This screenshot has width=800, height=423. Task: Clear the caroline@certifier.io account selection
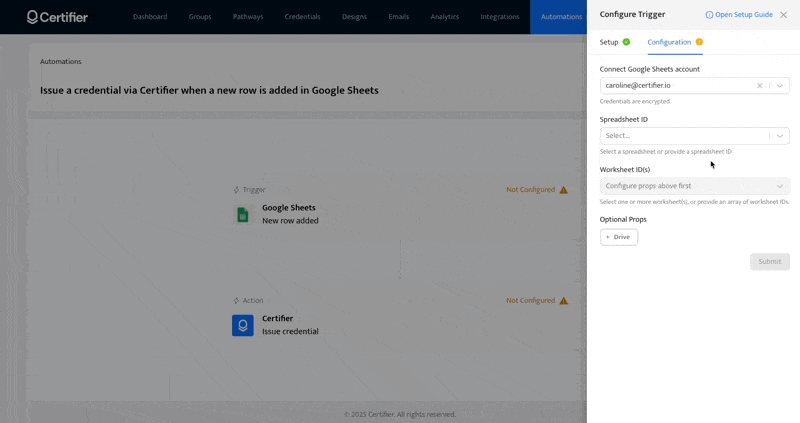click(x=760, y=86)
